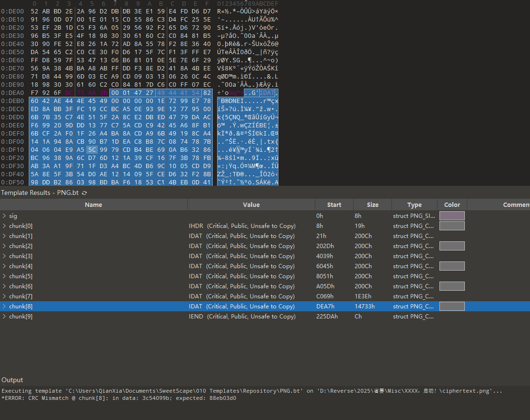Sort by the Name column header
The width and height of the screenshot is (530, 420).
[93, 205]
